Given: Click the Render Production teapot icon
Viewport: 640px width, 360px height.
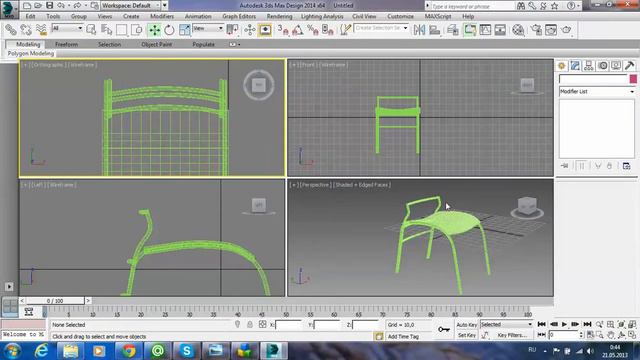Looking at the screenshot, I should click(566, 29).
